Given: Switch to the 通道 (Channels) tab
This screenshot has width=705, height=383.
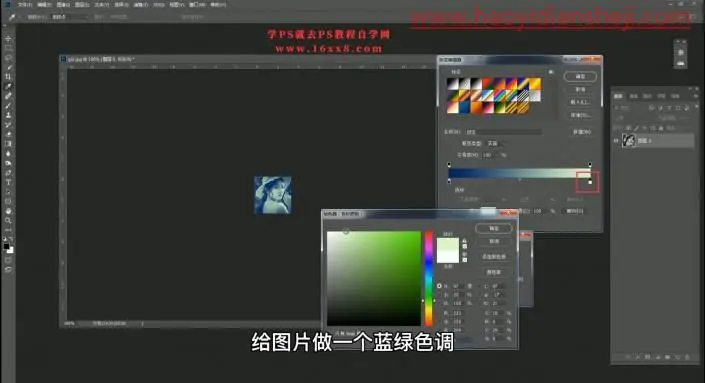Looking at the screenshot, I should pyautogui.click(x=634, y=96).
